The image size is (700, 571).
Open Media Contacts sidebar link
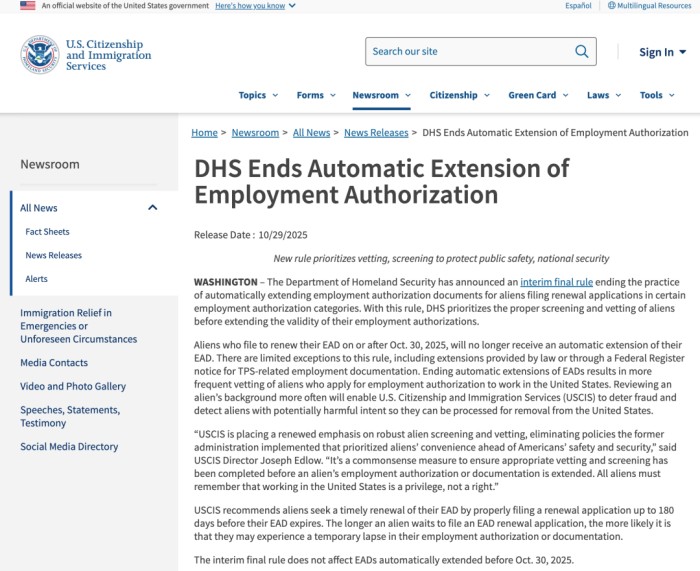(x=54, y=363)
